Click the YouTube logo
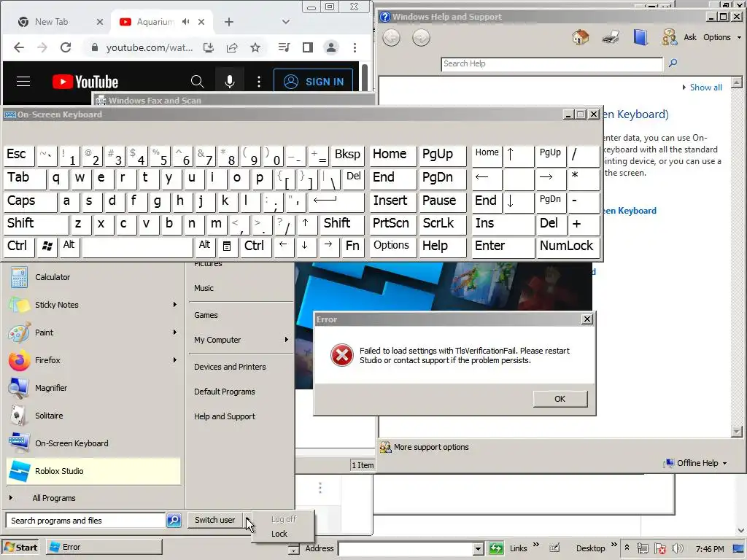 coord(85,82)
